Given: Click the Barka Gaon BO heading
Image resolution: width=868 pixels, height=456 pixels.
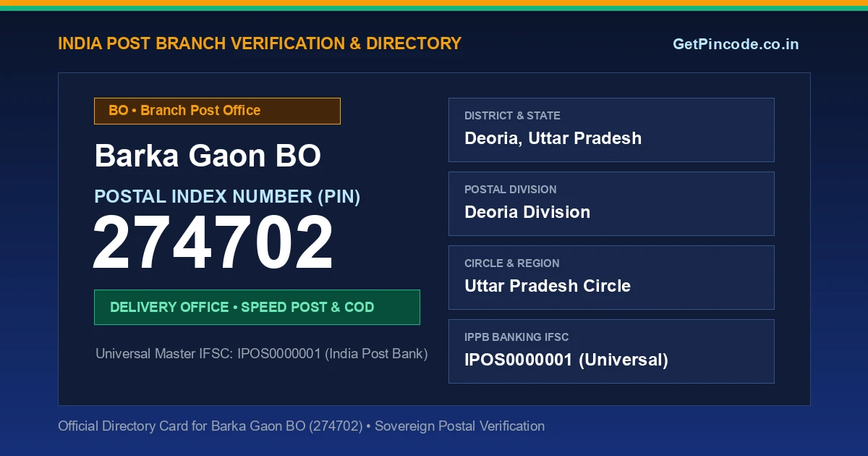Looking at the screenshot, I should click(208, 156).
